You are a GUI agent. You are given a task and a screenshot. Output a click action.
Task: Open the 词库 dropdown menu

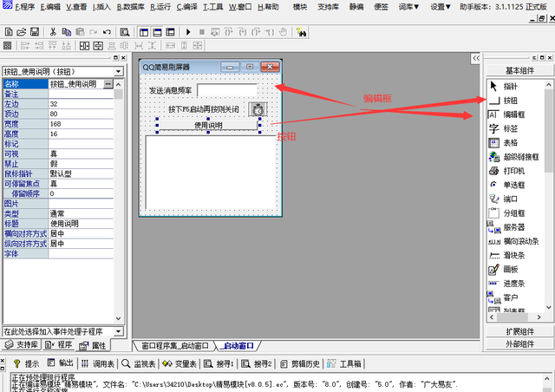click(x=408, y=7)
